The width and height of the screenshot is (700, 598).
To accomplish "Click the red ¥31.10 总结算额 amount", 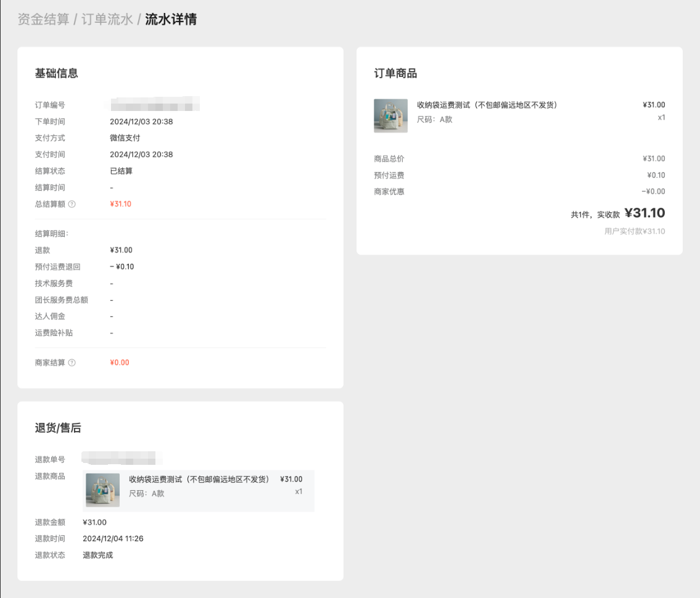I will [x=120, y=204].
